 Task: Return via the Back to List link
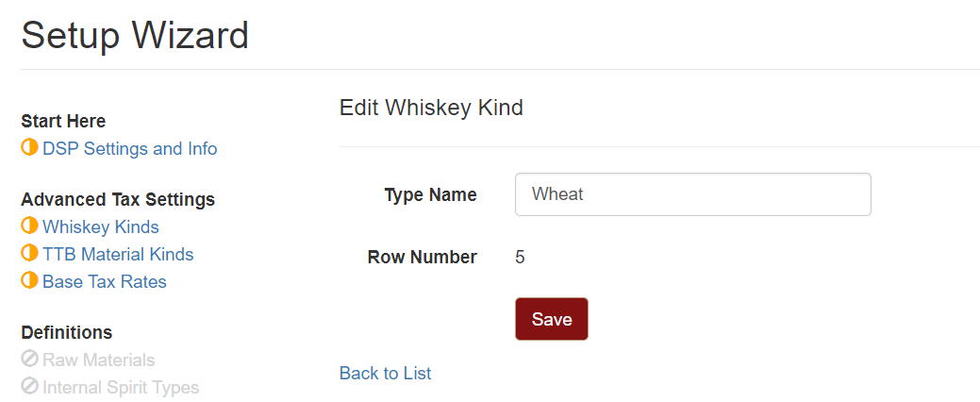tap(385, 374)
